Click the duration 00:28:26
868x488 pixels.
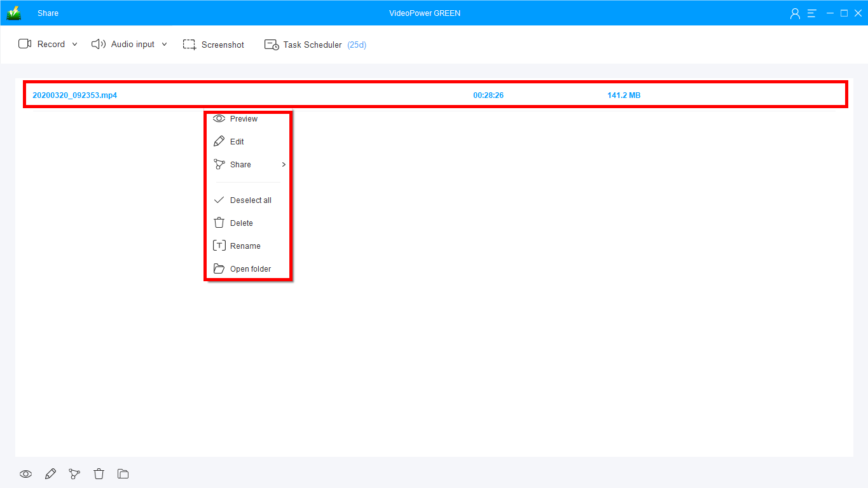488,95
